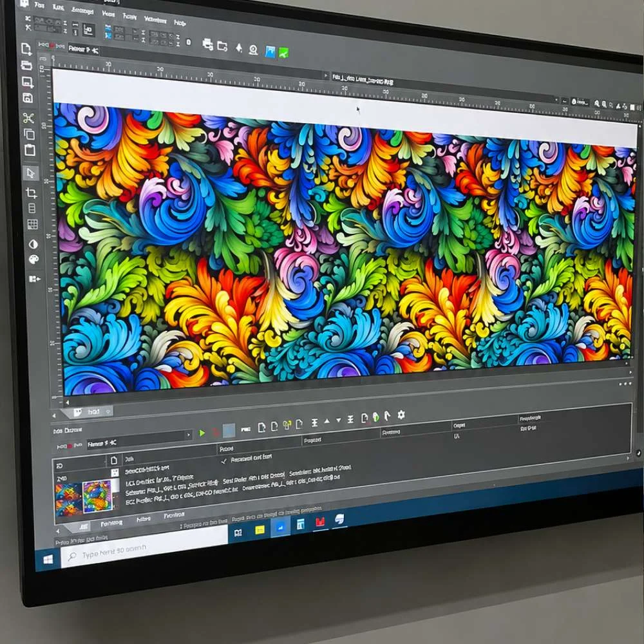Click the pen nib icon in top toolbar
The width and height of the screenshot is (644, 644).
click(239, 48)
